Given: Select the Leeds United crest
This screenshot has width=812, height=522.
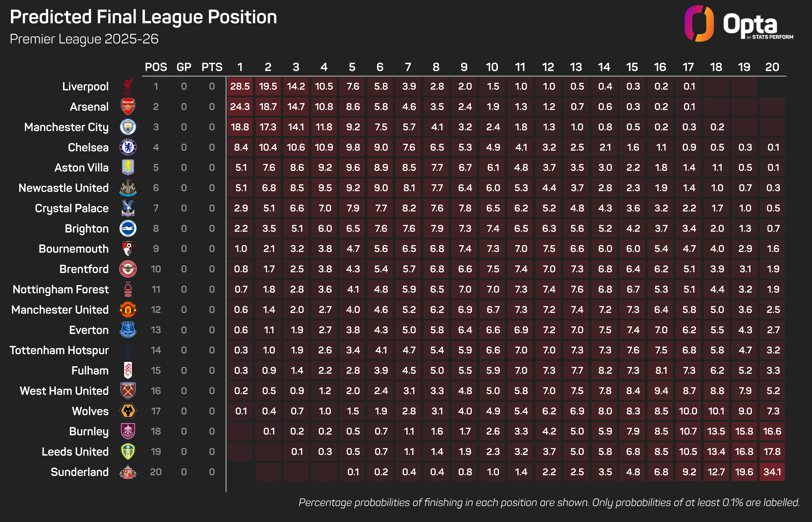Looking at the screenshot, I should (128, 452).
